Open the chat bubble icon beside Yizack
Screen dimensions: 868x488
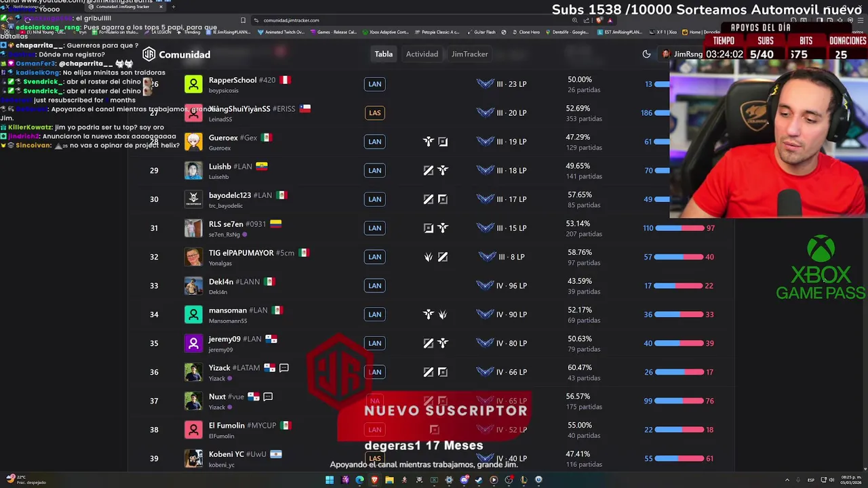(284, 367)
